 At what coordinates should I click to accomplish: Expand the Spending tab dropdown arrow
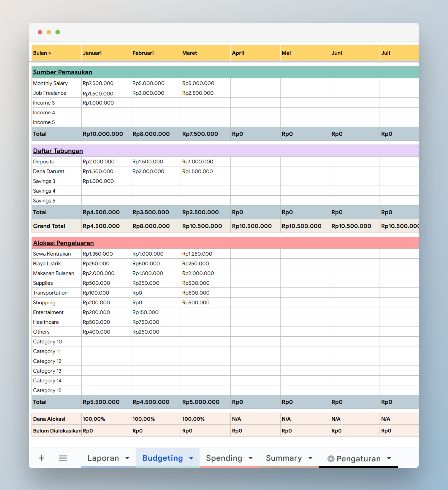(x=251, y=458)
